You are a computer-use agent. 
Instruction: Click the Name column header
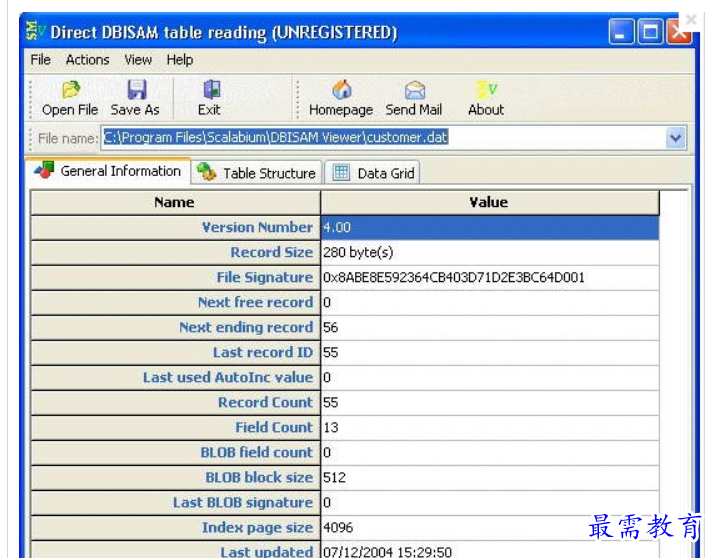(x=175, y=202)
